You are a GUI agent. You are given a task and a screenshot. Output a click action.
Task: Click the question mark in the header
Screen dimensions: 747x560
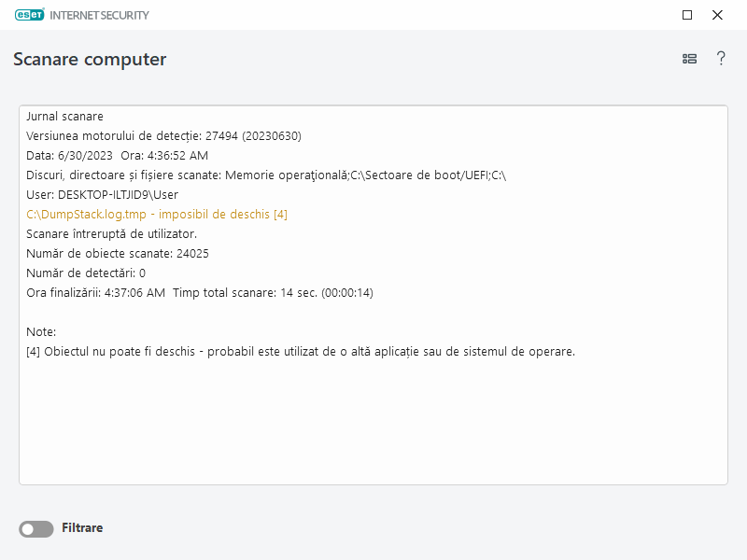coord(720,58)
